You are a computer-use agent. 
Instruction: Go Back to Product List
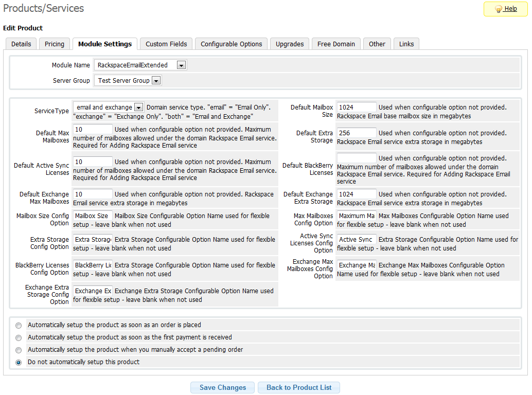click(x=298, y=387)
